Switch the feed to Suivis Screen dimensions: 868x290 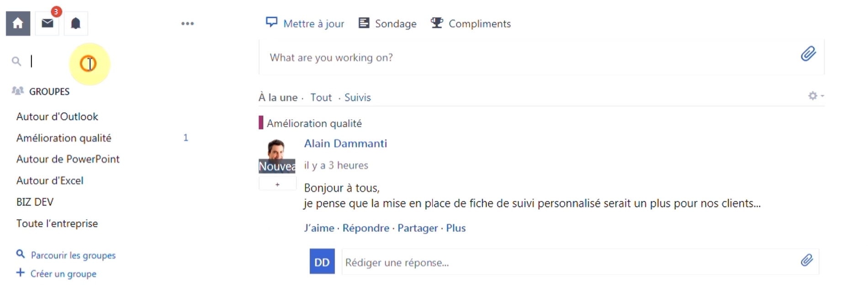pyautogui.click(x=358, y=97)
